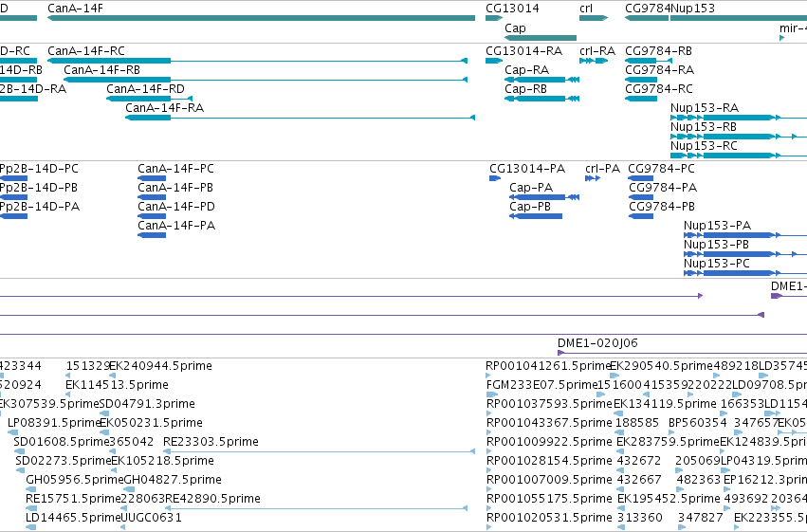
Task: Select EST GH04827.5prime
Action: pos(173,480)
